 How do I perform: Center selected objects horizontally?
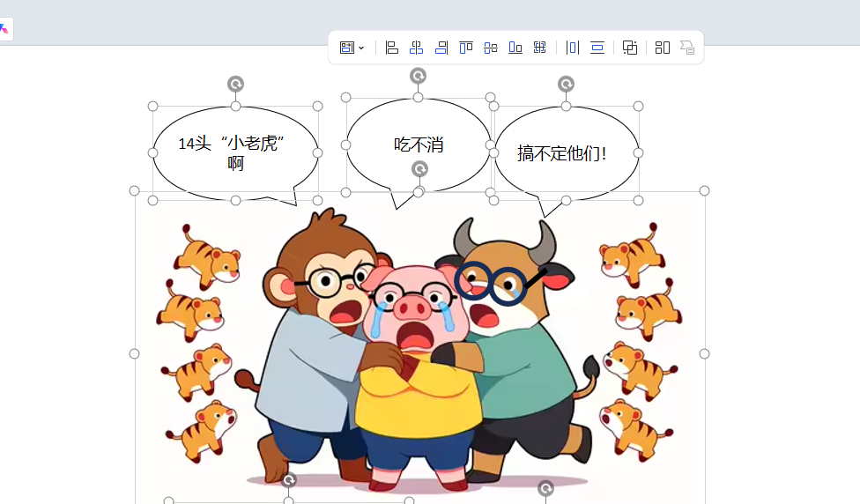click(x=416, y=48)
